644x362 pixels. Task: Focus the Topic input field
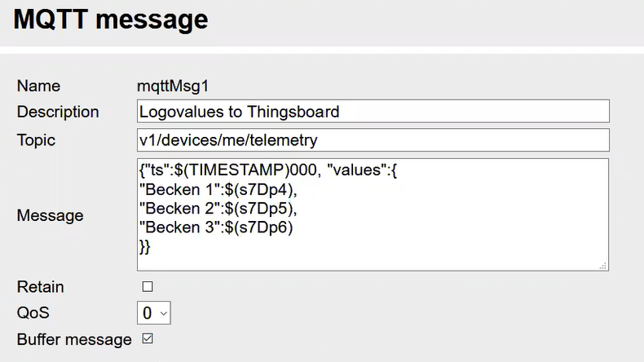coord(373,140)
